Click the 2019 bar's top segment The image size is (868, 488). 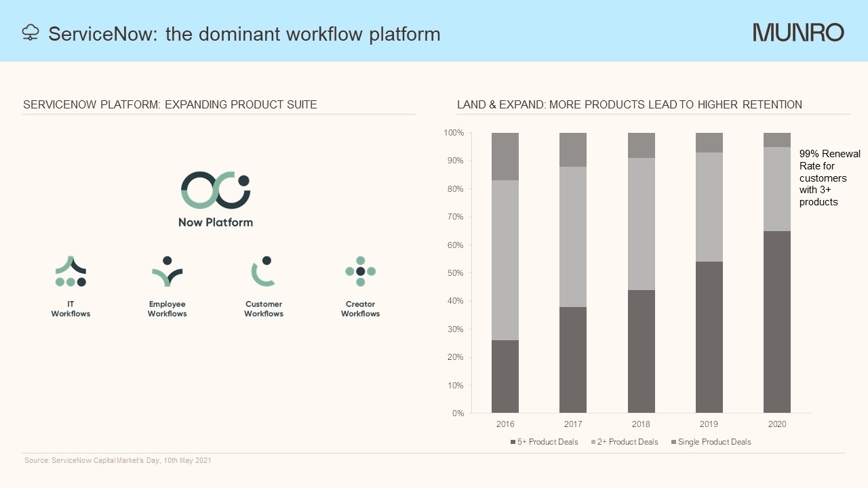(709, 142)
